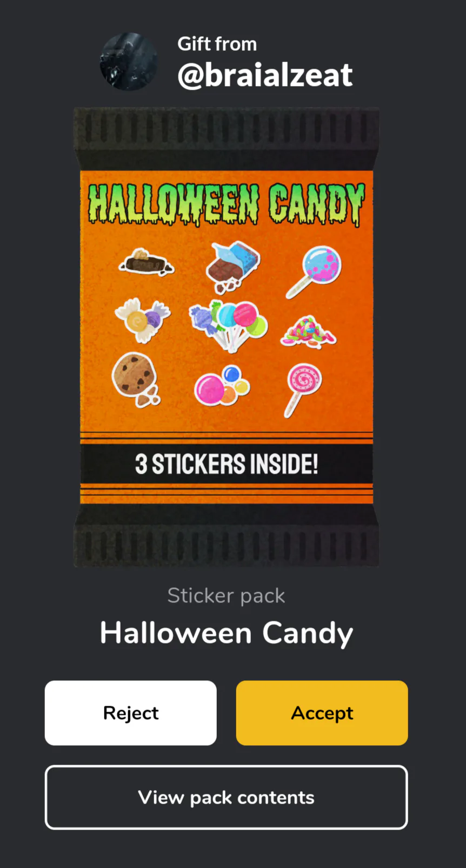Viewport: 466px width, 868px height.
Task: Click the chocolate chip cookie sticker
Action: point(136,380)
